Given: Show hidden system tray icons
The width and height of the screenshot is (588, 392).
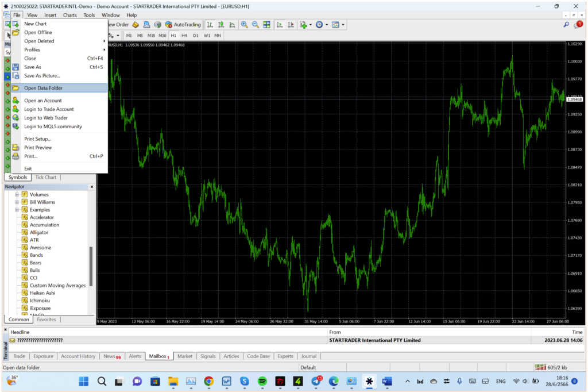Looking at the screenshot, I should pos(407,382).
